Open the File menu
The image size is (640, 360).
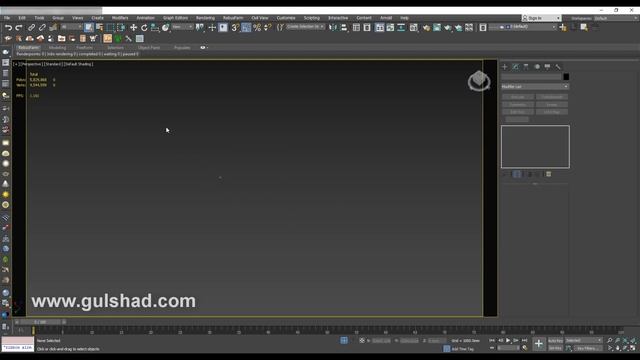(7, 18)
